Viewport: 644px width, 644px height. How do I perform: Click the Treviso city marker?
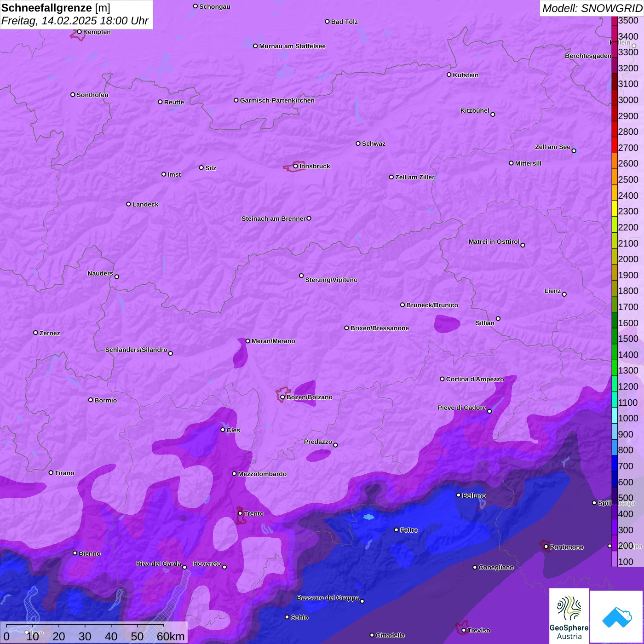click(464, 630)
